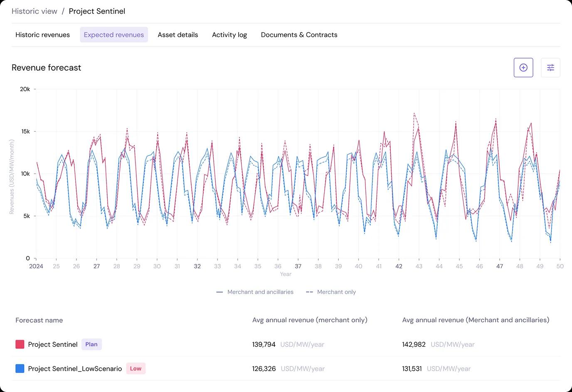Go to the Activity log tab
Screen dimensions: 572x392
[229, 35]
